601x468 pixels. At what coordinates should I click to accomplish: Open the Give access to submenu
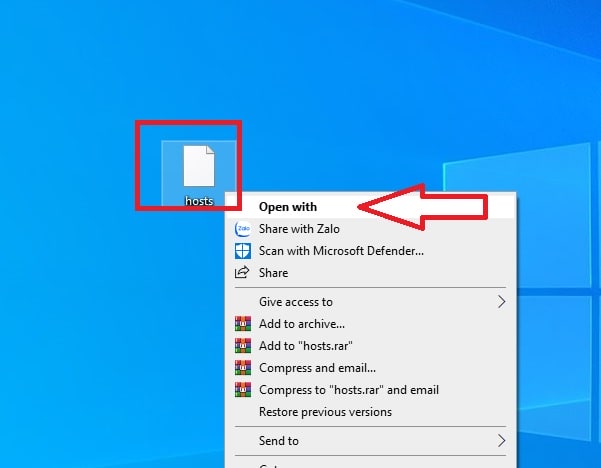pyautogui.click(x=370, y=302)
